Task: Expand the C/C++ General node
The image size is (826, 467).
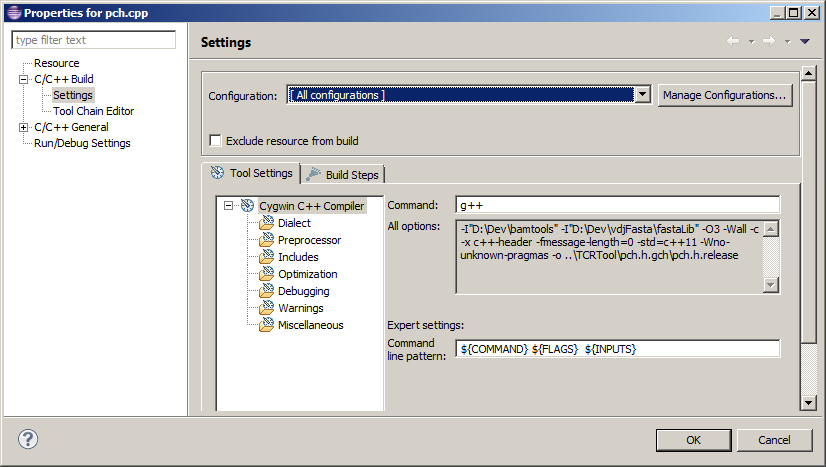Action: (x=24, y=127)
